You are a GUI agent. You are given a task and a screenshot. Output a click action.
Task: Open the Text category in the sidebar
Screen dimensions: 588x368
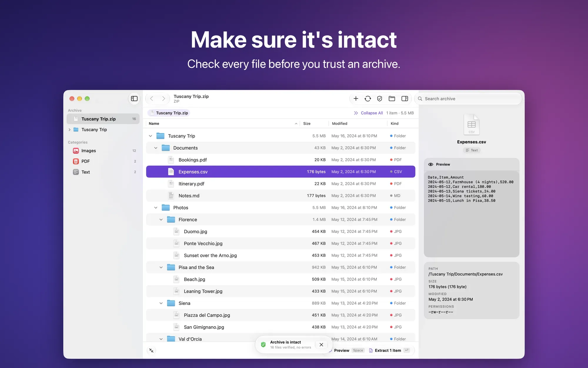click(x=103, y=172)
